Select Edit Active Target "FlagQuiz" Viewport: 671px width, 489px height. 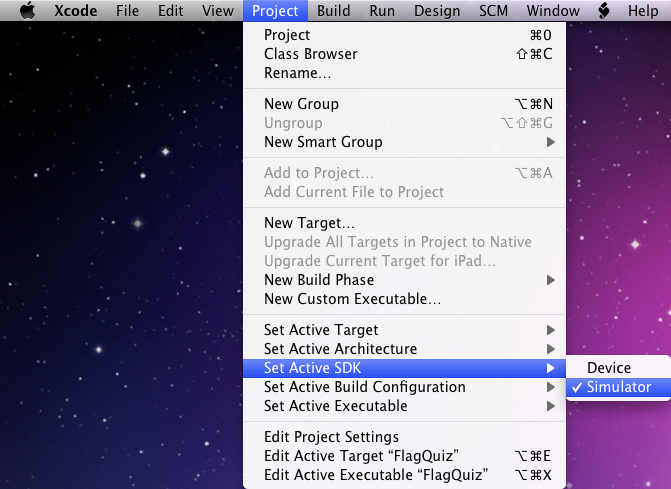click(404, 456)
